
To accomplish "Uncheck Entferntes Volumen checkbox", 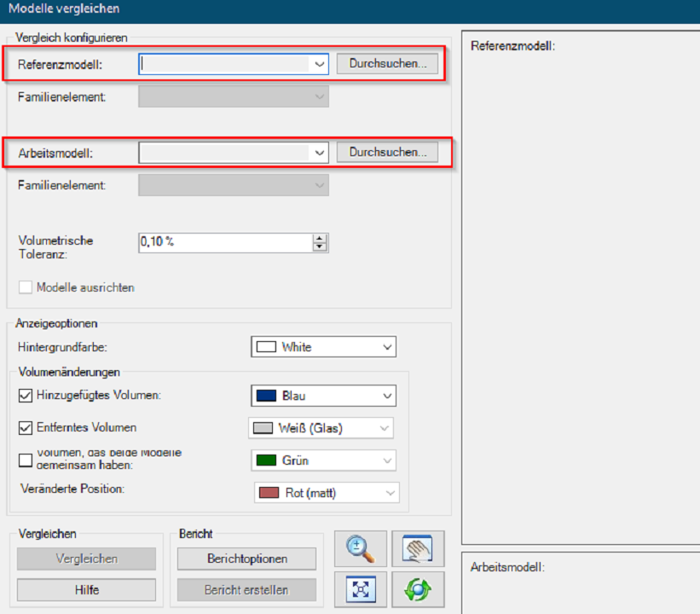I will coord(26,428).
